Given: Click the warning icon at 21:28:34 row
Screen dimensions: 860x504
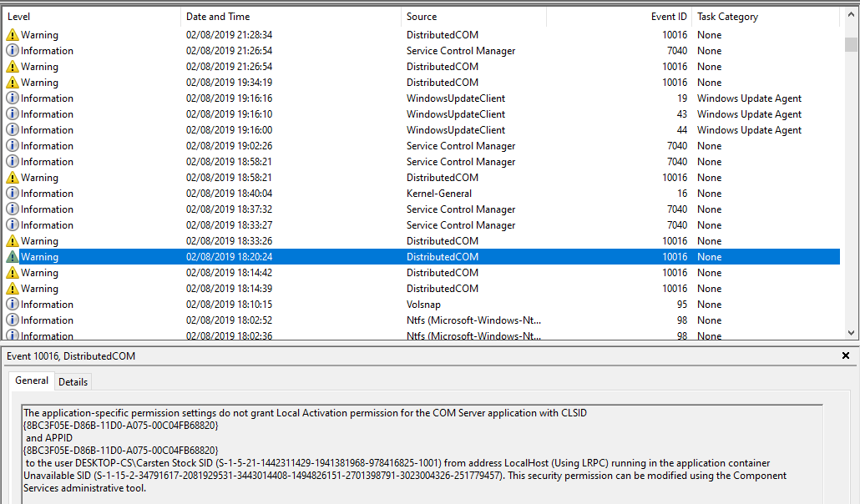Looking at the screenshot, I should click(12, 35).
